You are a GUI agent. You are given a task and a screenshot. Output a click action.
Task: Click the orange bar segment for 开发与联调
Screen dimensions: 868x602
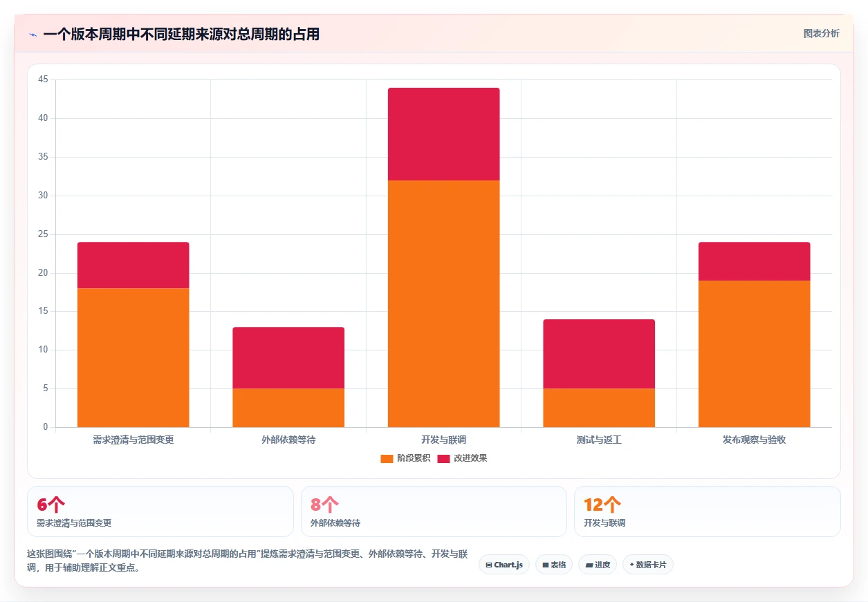444,303
